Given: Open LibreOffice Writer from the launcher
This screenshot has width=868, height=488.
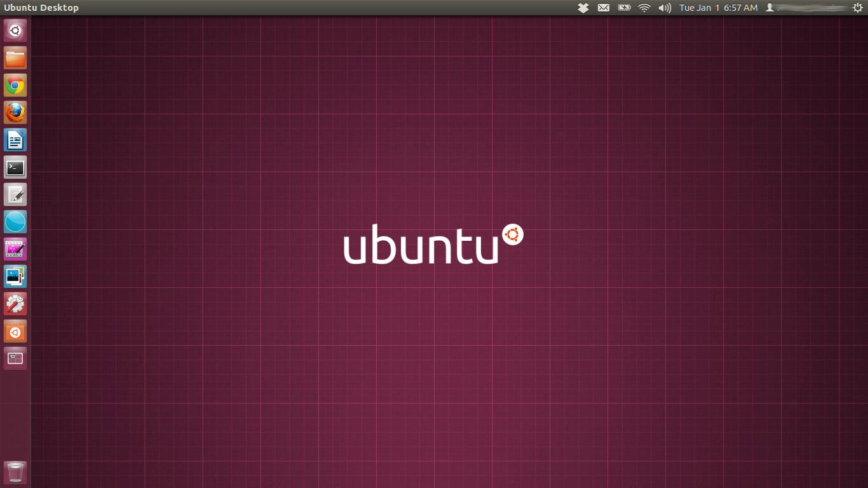Looking at the screenshot, I should [x=15, y=140].
